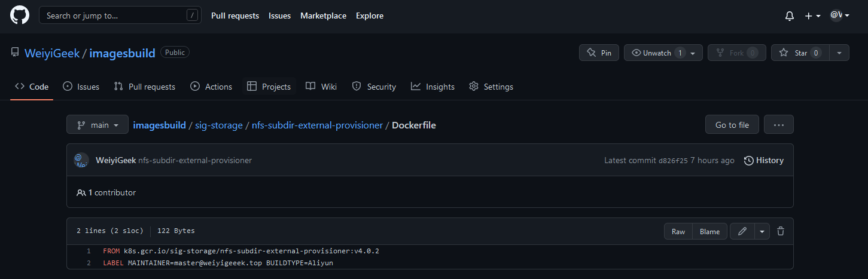Pin this repository
Image resolution: width=868 pixels, height=279 pixels.
(x=599, y=53)
